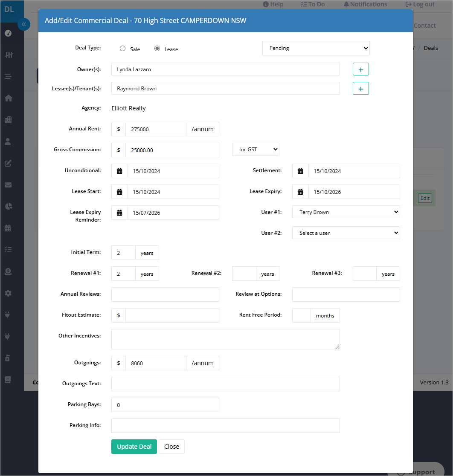Image resolution: width=453 pixels, height=476 pixels.
Task: Open the home icon in sidebar
Action: (8, 98)
